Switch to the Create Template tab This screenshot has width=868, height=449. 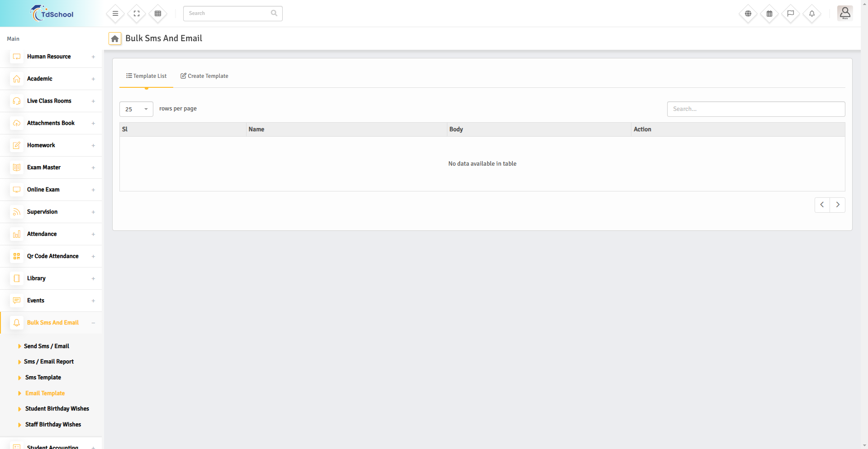click(204, 76)
